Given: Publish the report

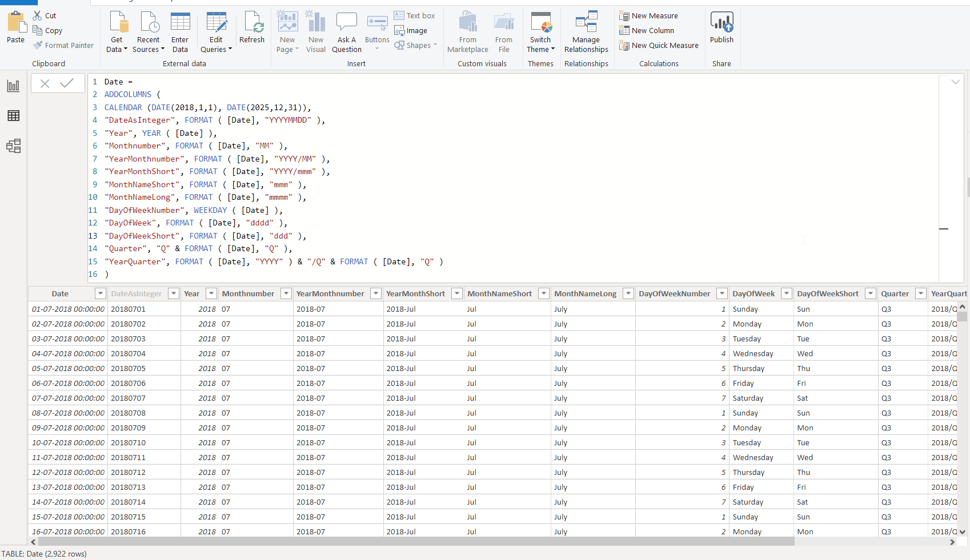Looking at the screenshot, I should (722, 28).
